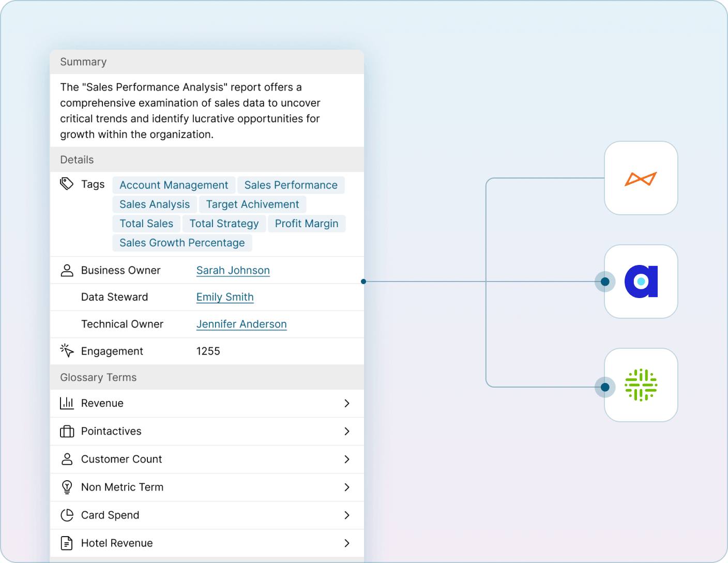The width and height of the screenshot is (728, 563).
Task: Expand the Revenue glossary term
Action: point(347,403)
